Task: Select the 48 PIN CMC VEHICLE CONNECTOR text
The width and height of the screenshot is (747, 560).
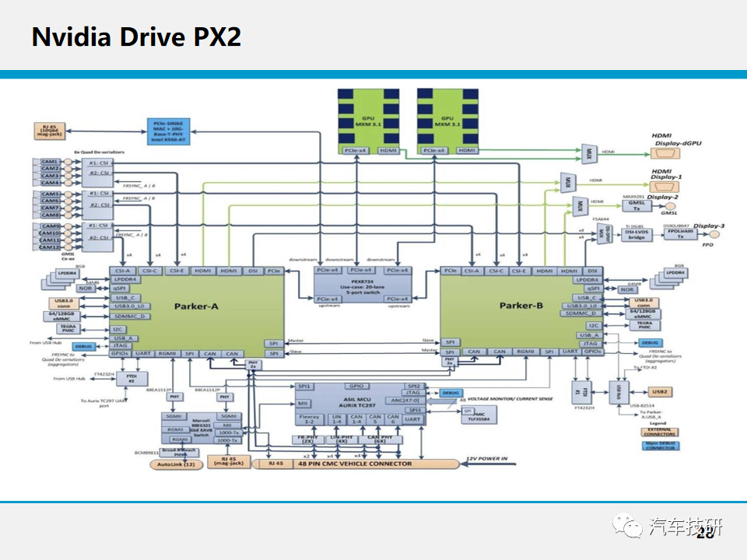Action: tap(355, 464)
